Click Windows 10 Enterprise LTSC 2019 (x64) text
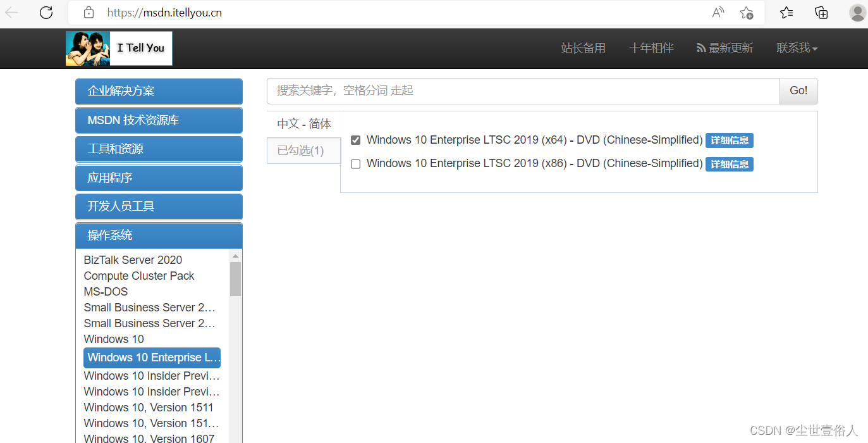 (535, 140)
